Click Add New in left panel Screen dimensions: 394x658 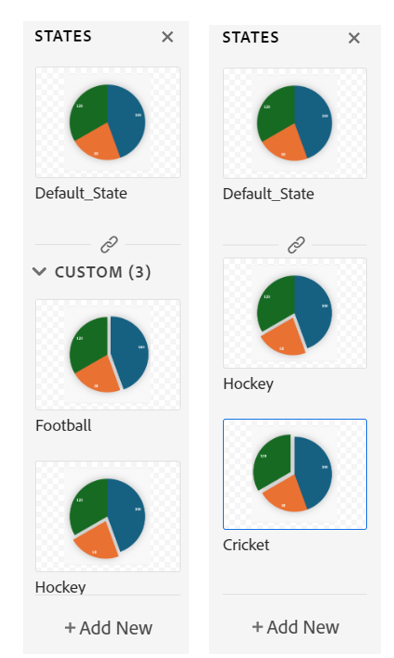[x=108, y=628]
